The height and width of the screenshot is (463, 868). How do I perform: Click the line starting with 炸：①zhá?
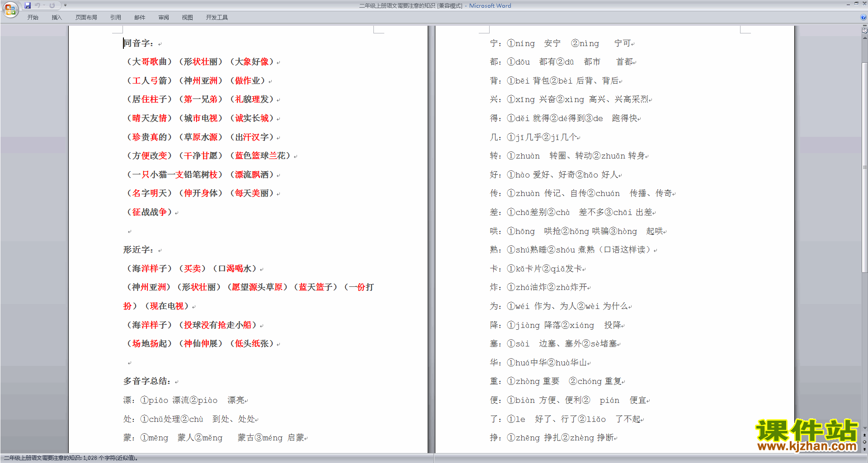pos(540,287)
